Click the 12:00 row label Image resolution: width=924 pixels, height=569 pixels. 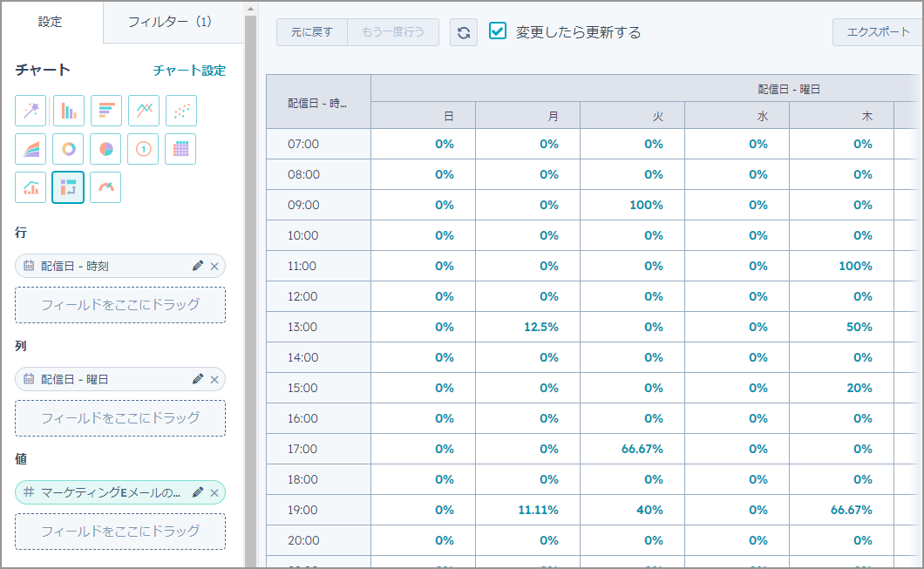tap(302, 297)
